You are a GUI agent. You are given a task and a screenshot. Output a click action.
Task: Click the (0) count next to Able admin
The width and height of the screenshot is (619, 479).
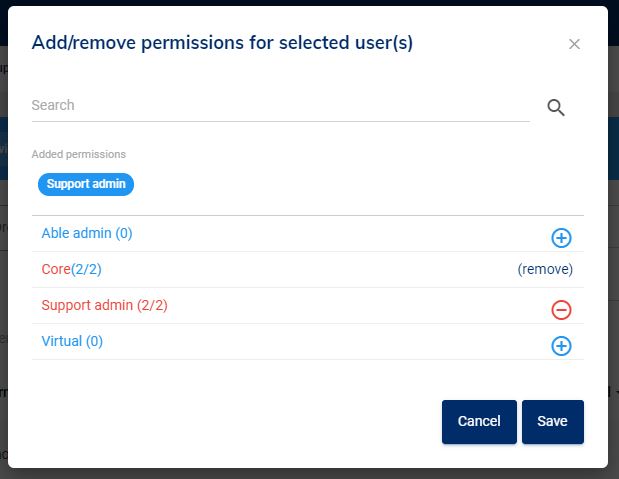(123, 233)
